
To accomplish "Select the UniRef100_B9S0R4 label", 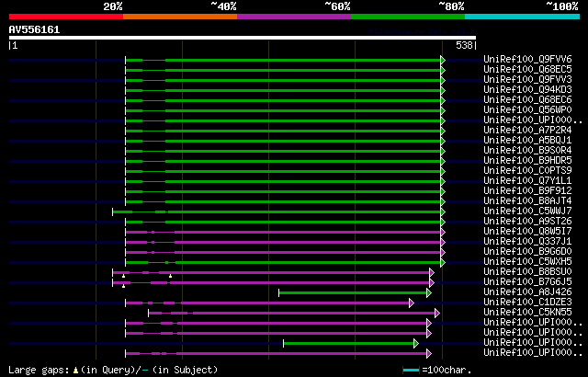I will point(527,151).
